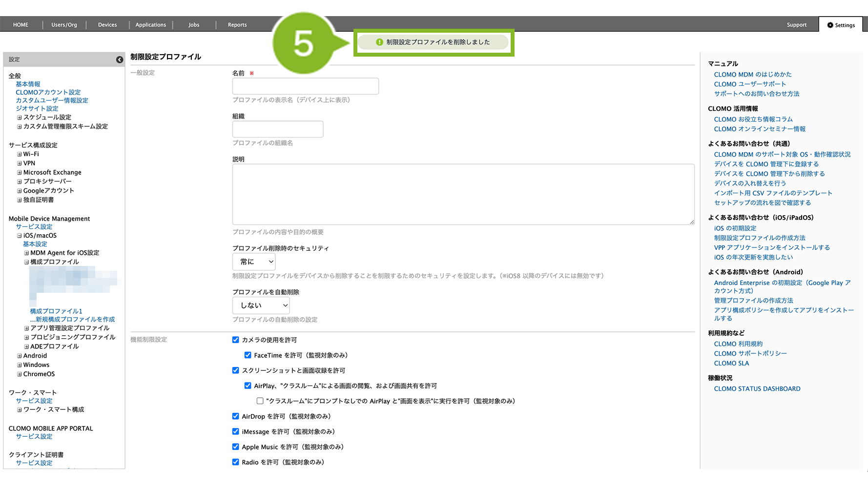
Task: Open プロファイルを自動削除 dropdown
Action: [x=261, y=305]
